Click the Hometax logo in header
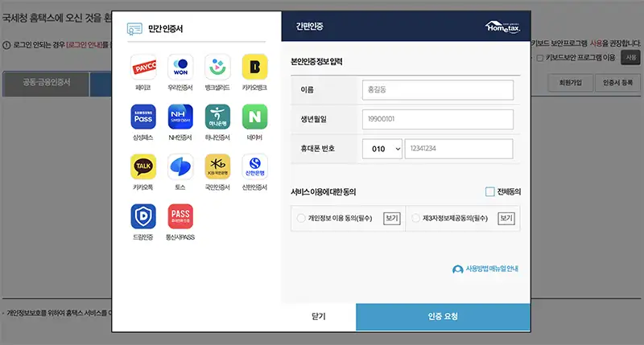Screen dimensions: 644x345 (502, 27)
